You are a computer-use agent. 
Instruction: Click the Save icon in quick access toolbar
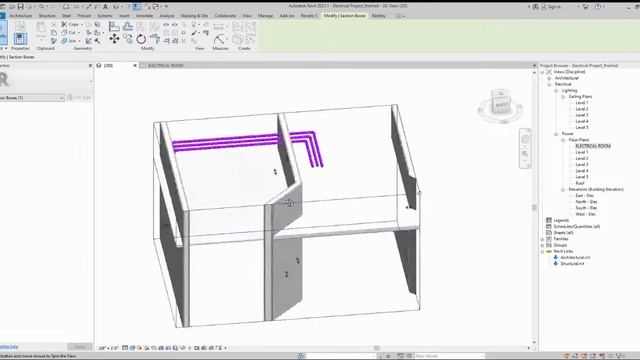tap(20, 7)
